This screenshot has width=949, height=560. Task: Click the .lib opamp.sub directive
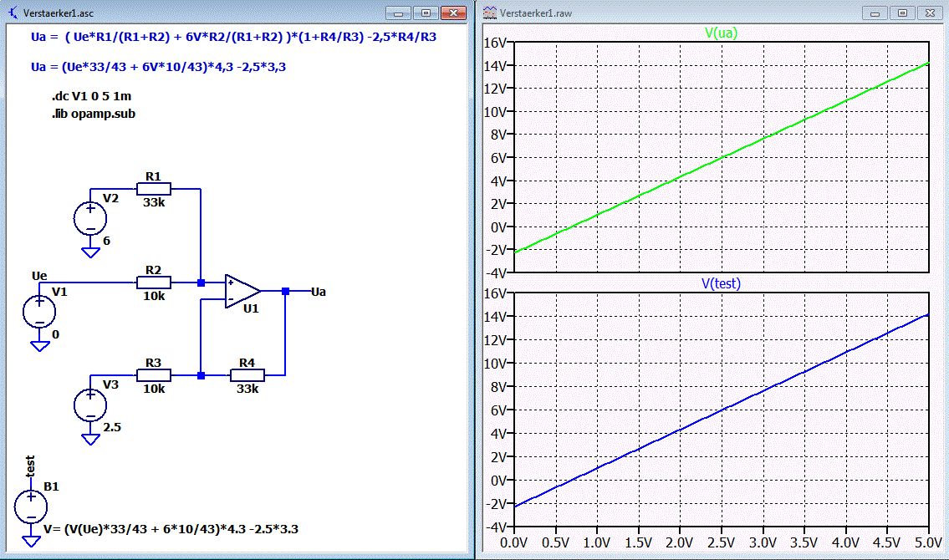coord(93,114)
